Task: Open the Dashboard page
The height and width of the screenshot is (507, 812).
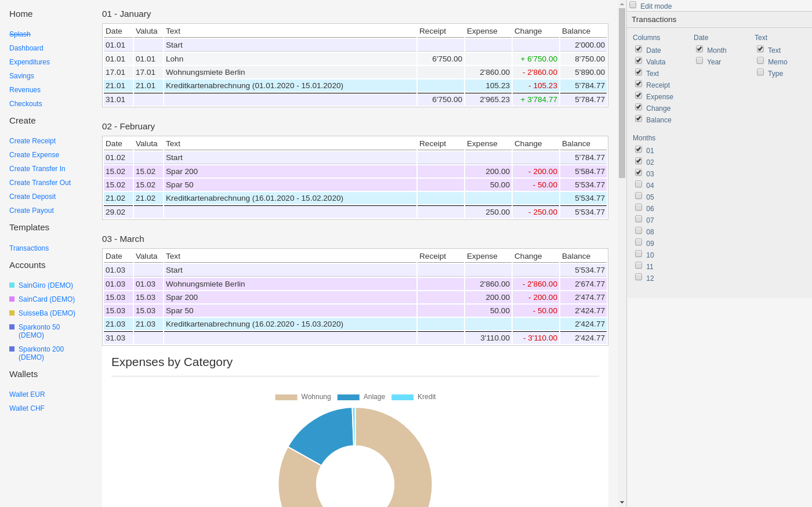Action: click(26, 48)
